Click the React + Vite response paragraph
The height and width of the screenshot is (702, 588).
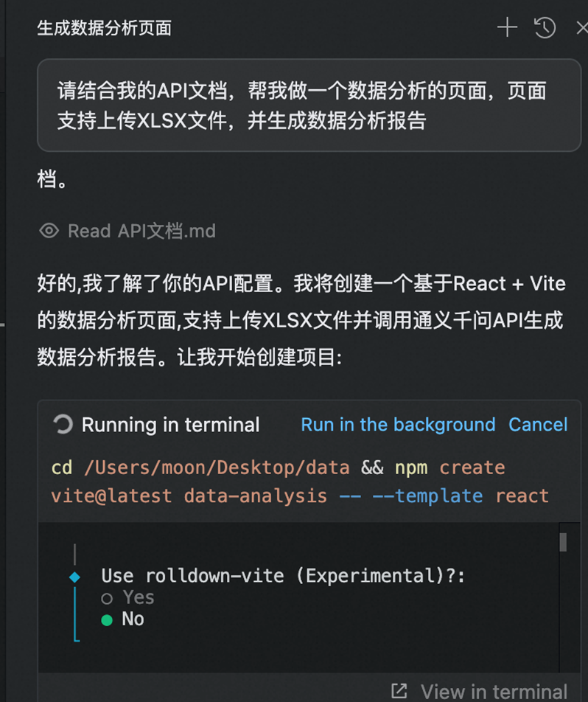[301, 320]
